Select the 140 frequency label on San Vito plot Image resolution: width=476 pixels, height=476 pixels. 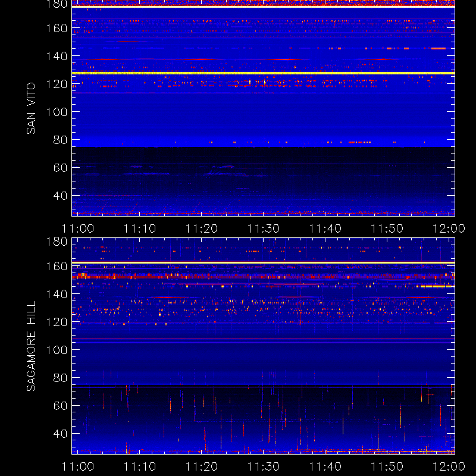pos(57,56)
